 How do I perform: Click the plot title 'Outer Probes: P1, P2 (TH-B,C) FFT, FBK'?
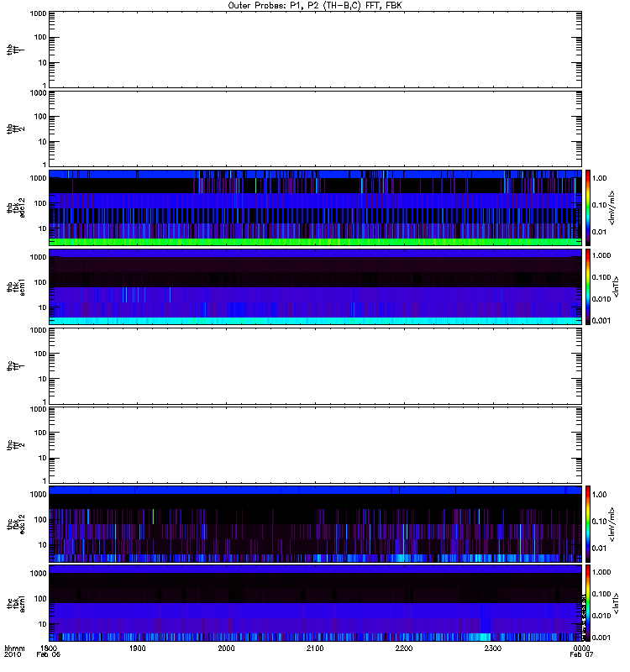point(314,6)
